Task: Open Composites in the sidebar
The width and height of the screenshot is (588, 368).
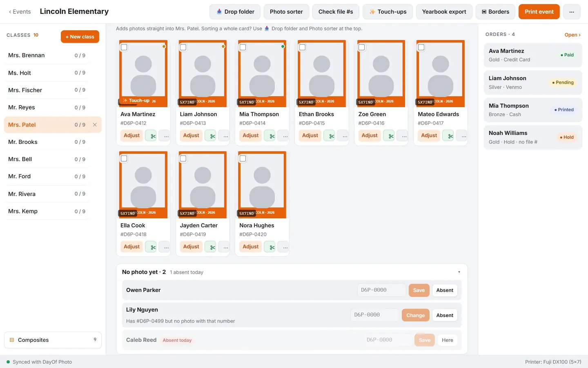Action: coord(53,340)
